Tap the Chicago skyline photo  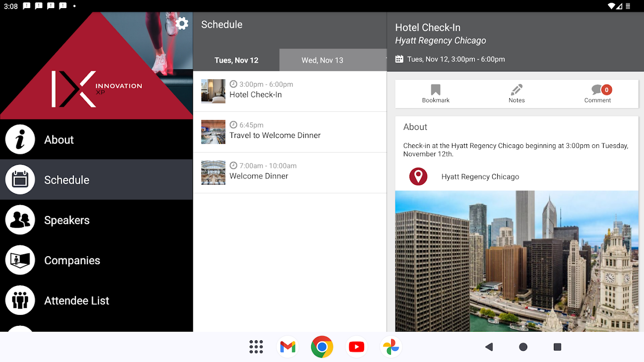coord(517,261)
